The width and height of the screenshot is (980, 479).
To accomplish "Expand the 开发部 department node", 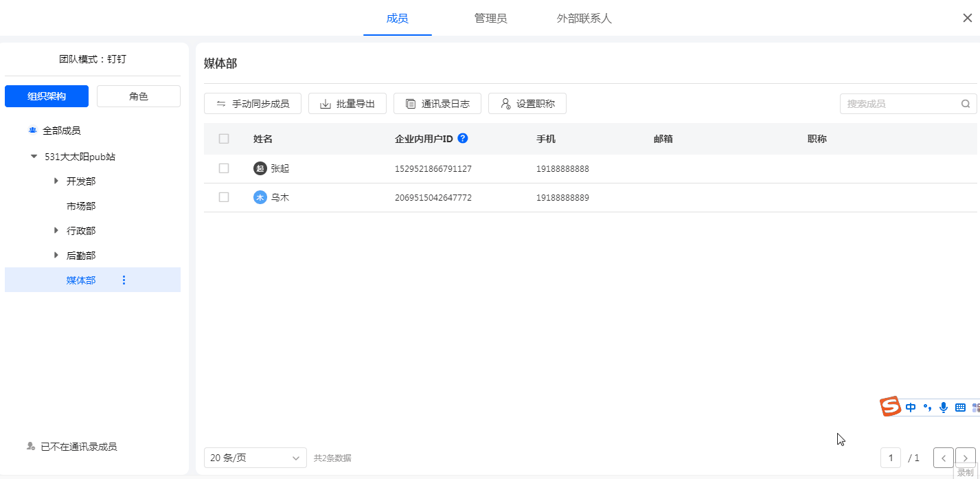I will coord(56,181).
